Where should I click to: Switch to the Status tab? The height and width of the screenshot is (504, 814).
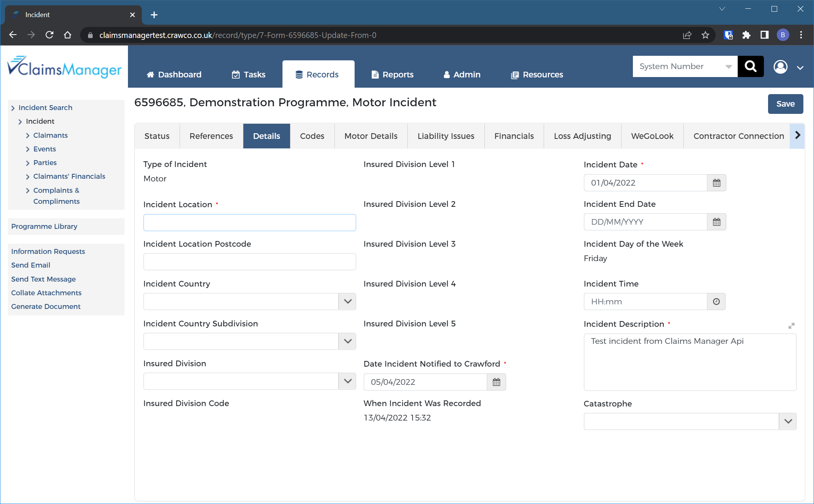(157, 136)
